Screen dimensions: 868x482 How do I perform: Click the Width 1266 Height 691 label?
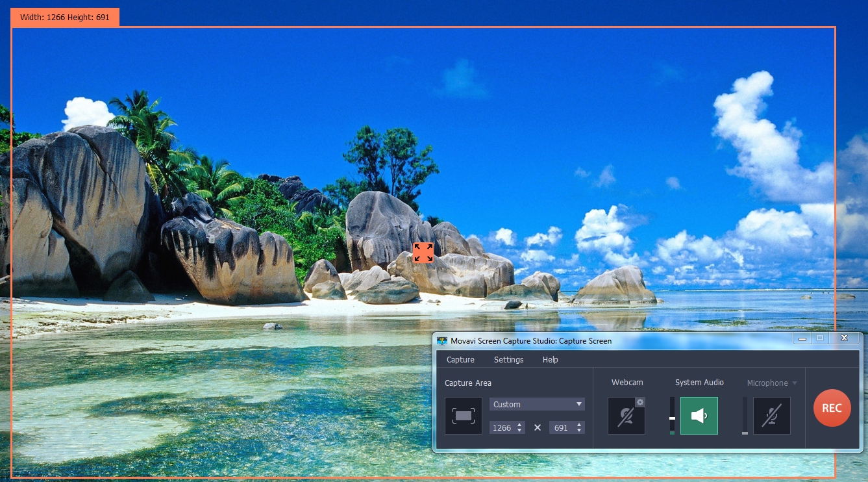point(65,18)
